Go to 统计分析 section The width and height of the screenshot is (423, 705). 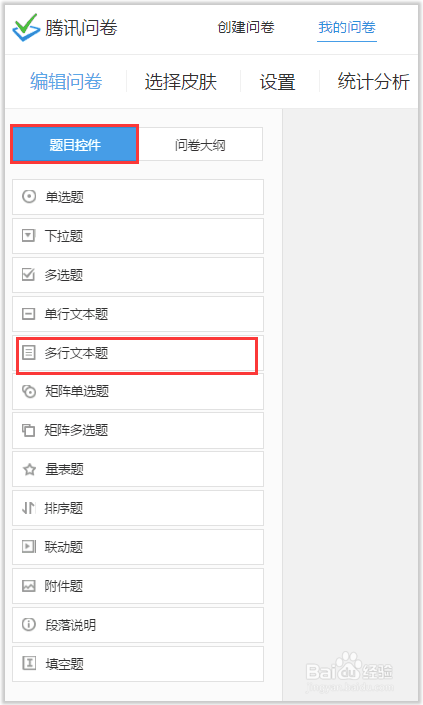click(x=373, y=82)
